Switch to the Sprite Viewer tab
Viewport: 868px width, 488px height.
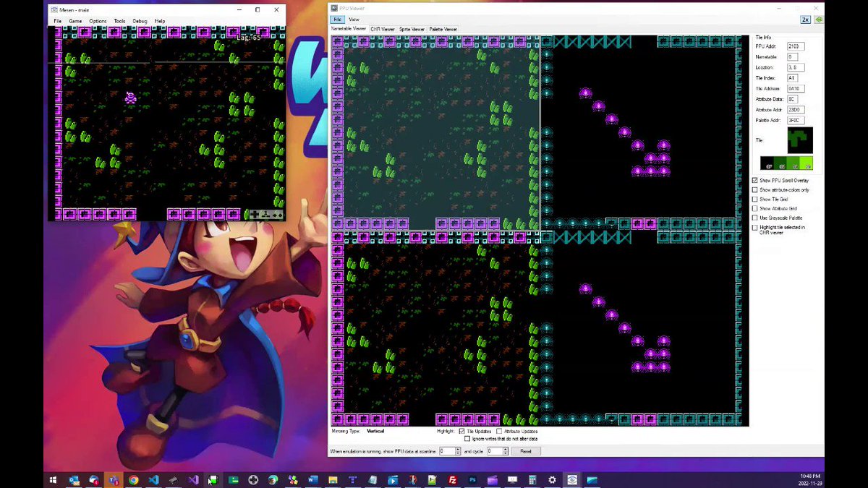click(412, 29)
